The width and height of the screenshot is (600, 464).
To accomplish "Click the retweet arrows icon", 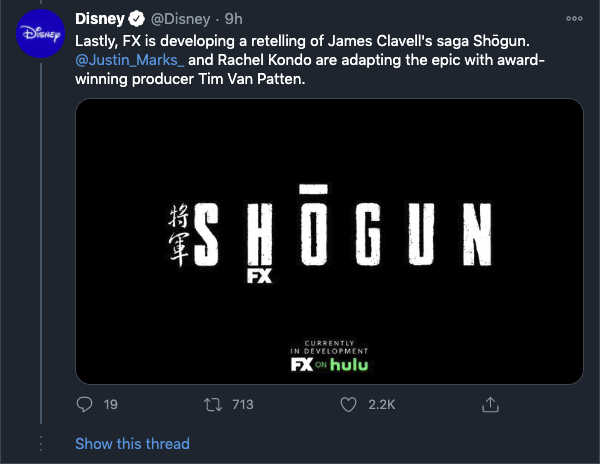I will (x=213, y=404).
